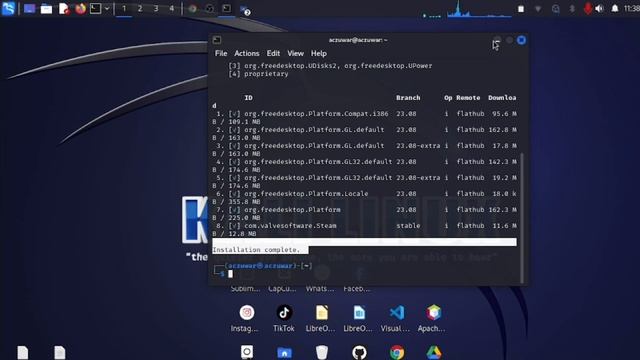Open the Trash desktop icon

[x=322, y=352]
